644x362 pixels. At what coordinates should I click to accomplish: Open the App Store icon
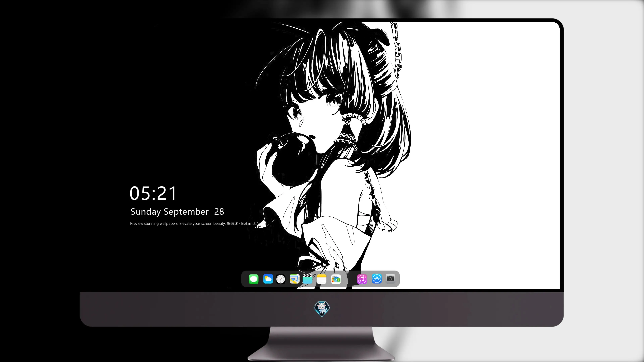click(377, 279)
